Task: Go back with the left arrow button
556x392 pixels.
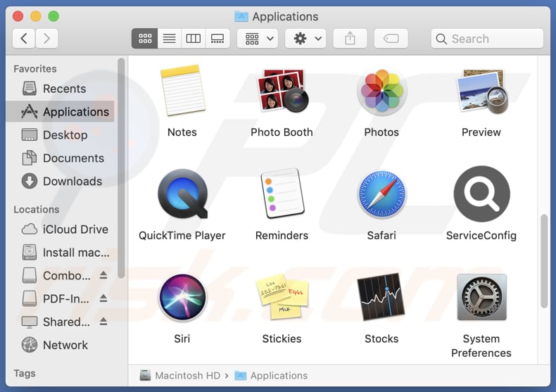Action: [24, 38]
